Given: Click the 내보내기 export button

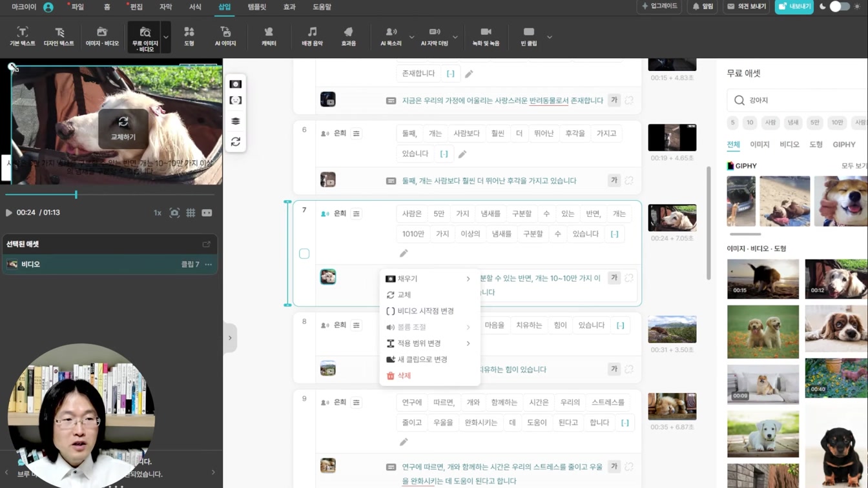Looking at the screenshot, I should tap(794, 6).
